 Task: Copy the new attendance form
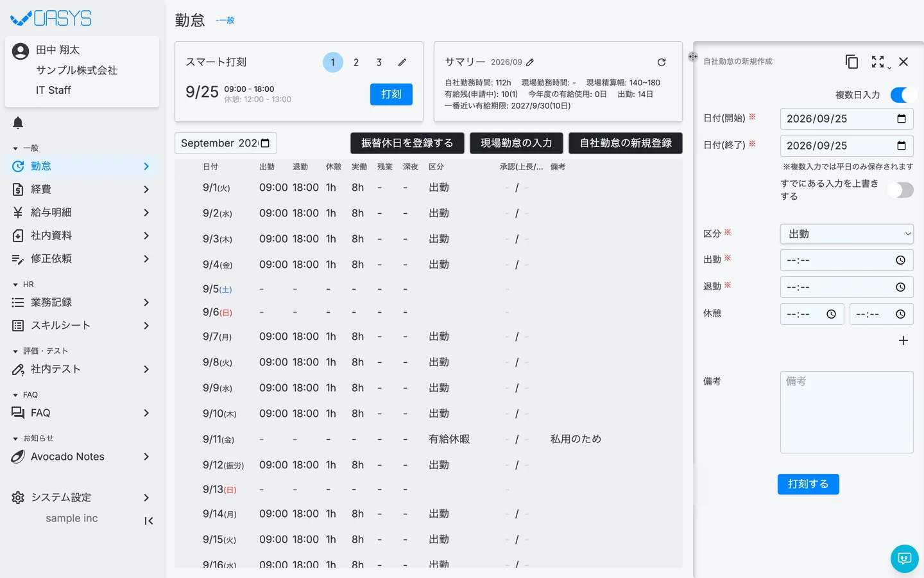851,62
